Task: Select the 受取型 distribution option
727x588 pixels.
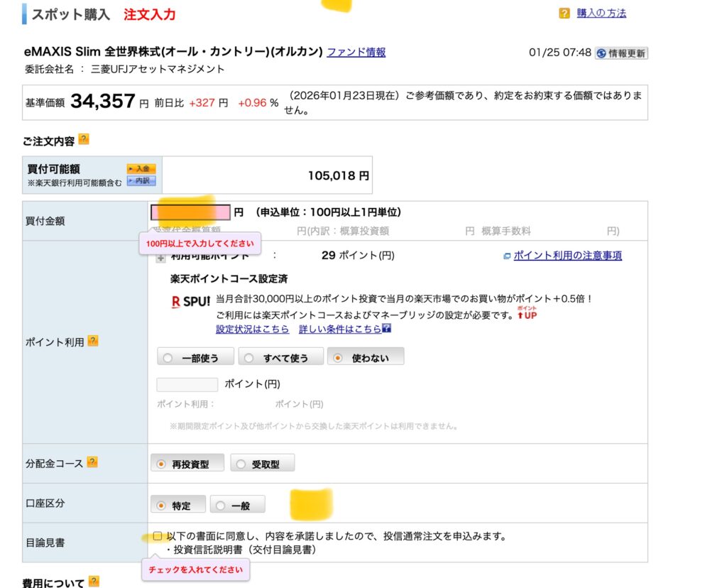Action: point(262,464)
